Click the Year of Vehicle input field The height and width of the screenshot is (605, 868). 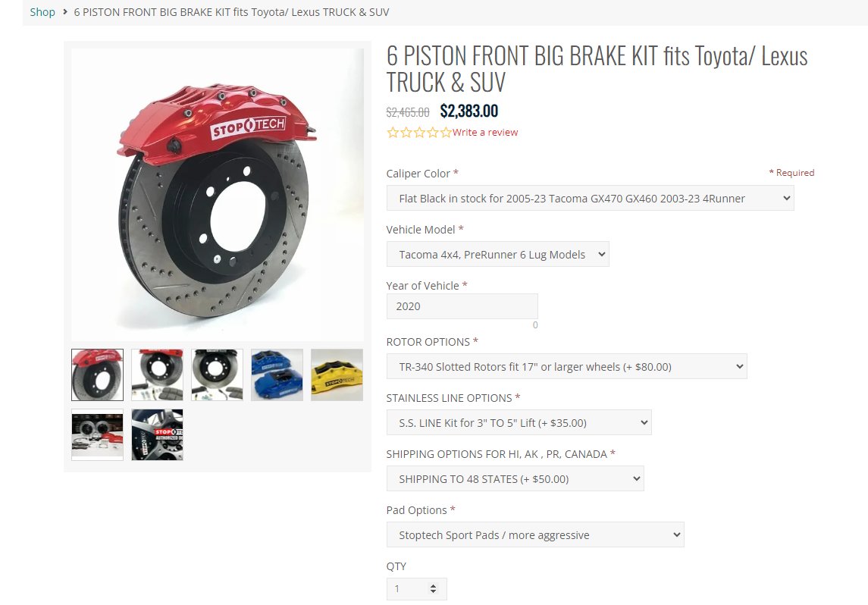click(462, 306)
